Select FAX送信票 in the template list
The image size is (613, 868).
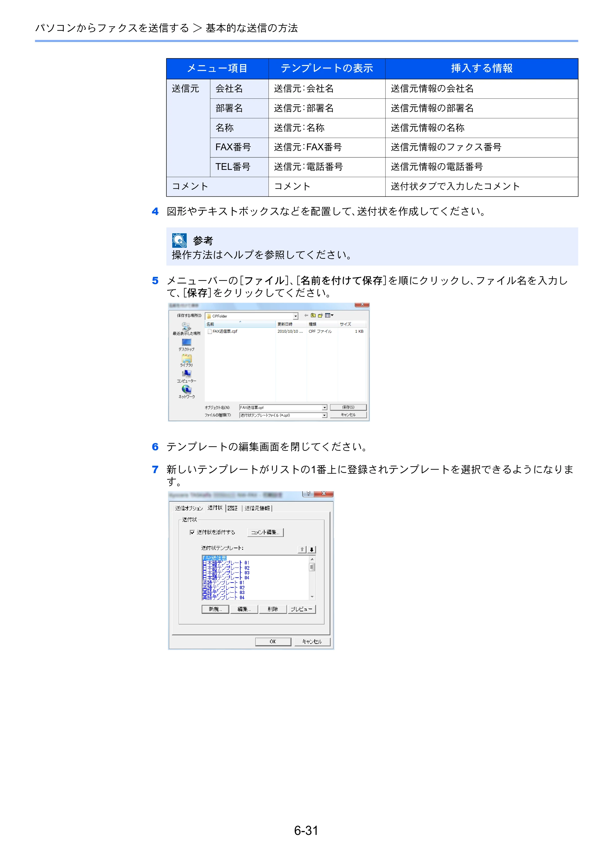[214, 558]
